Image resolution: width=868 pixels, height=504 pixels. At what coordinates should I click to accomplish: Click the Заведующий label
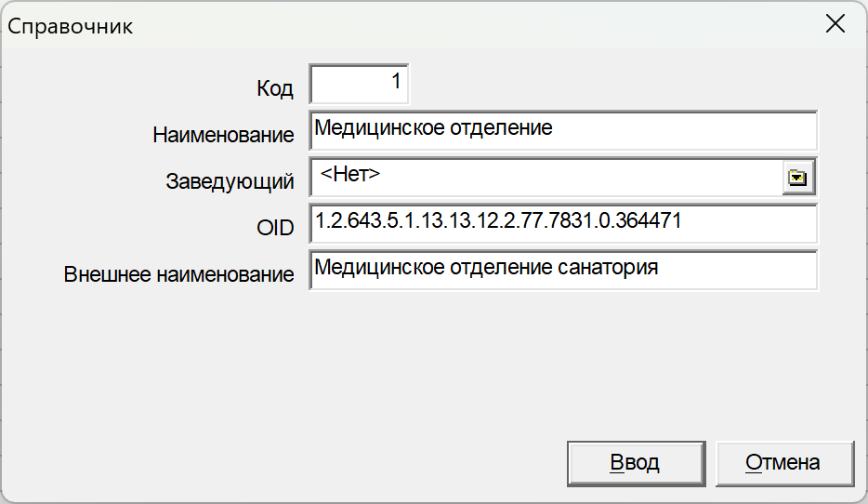(230, 182)
